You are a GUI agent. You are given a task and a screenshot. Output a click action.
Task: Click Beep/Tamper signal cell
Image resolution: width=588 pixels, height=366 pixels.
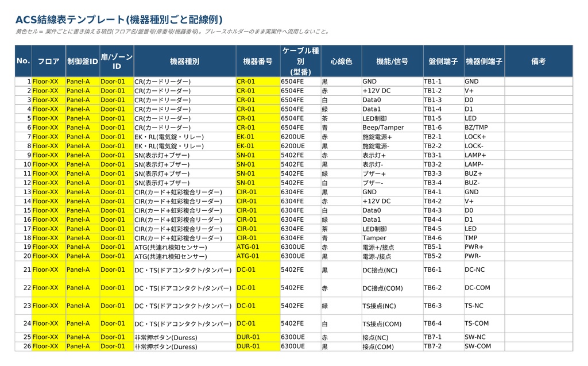[392, 128]
